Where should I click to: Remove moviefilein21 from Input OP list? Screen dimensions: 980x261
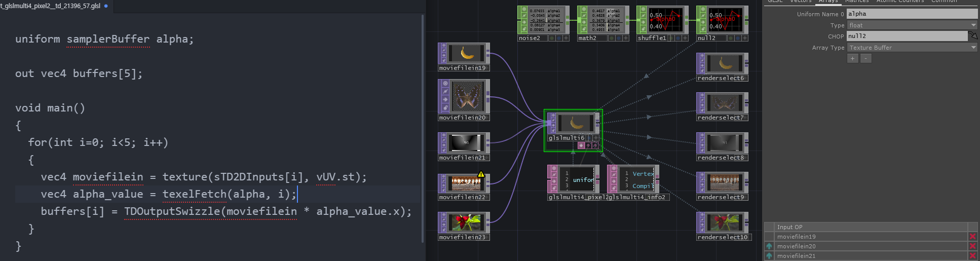tap(972, 256)
